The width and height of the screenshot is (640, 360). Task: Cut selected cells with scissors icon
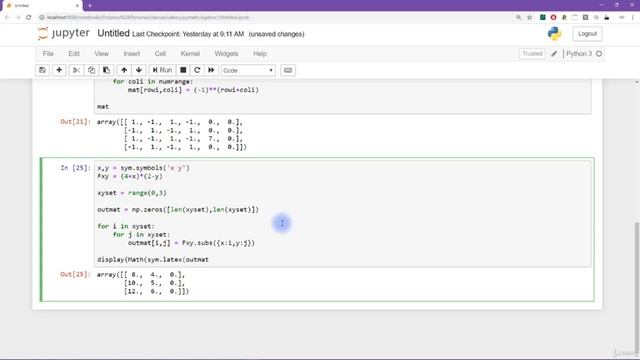point(76,70)
